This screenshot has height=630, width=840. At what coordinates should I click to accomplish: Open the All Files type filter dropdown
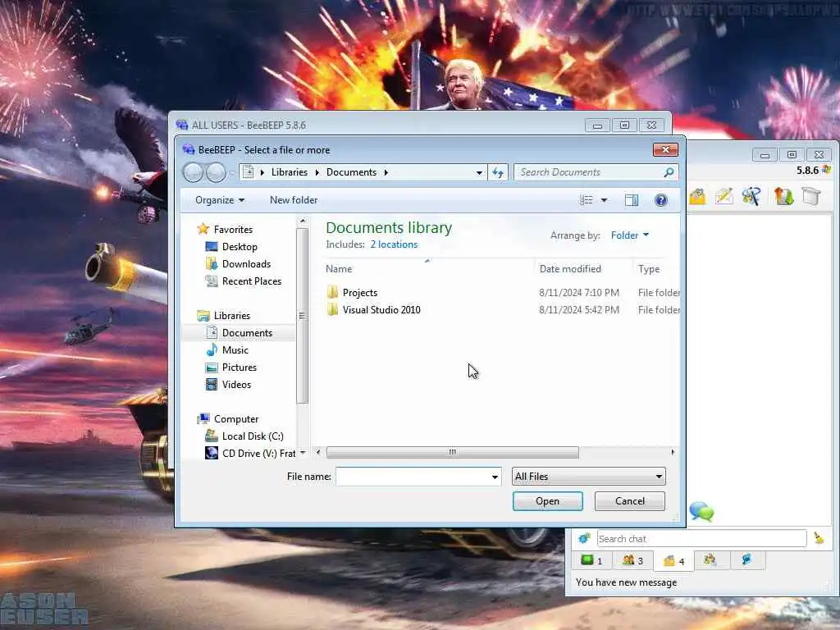point(589,477)
